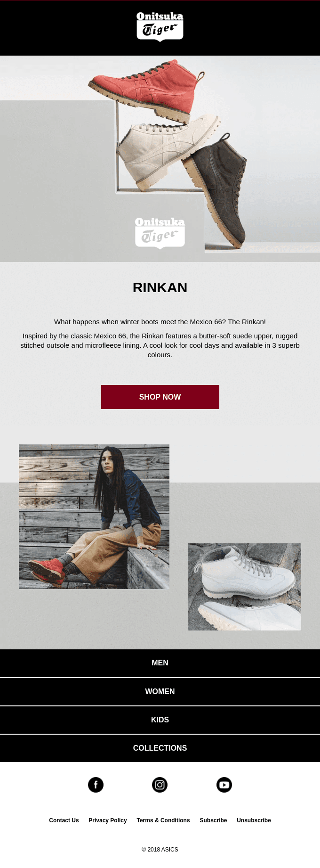Click the SHOP NOW button
Screen dimensions: 320x868
click(x=160, y=397)
